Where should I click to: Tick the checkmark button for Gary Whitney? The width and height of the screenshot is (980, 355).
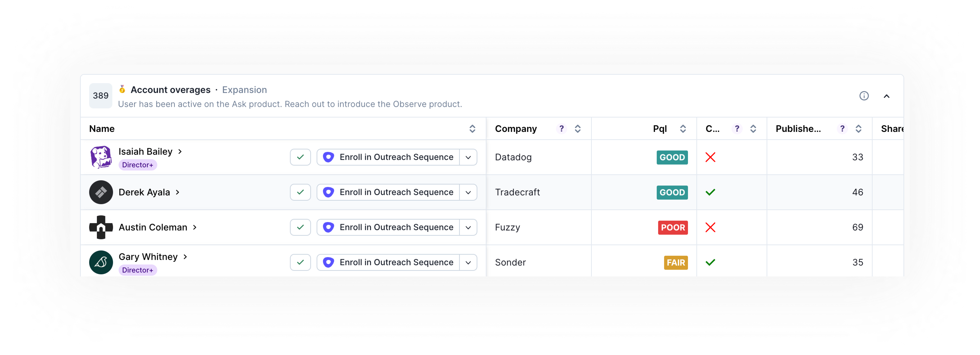(x=300, y=262)
